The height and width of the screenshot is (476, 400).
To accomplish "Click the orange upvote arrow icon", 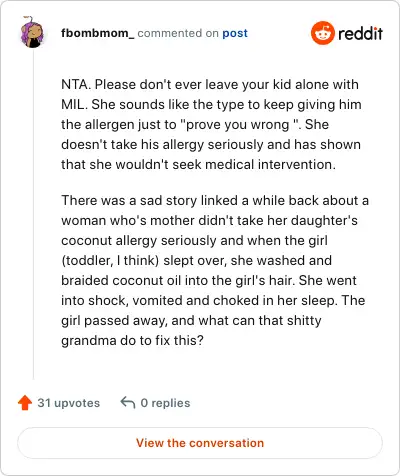I will coord(25,402).
